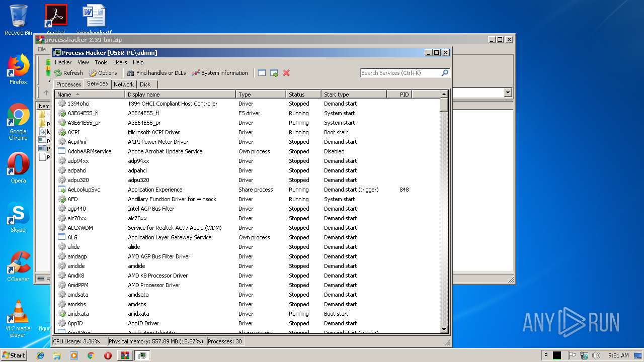The image size is (644, 362).
Task: Open the Tools menu
Action: click(101, 62)
